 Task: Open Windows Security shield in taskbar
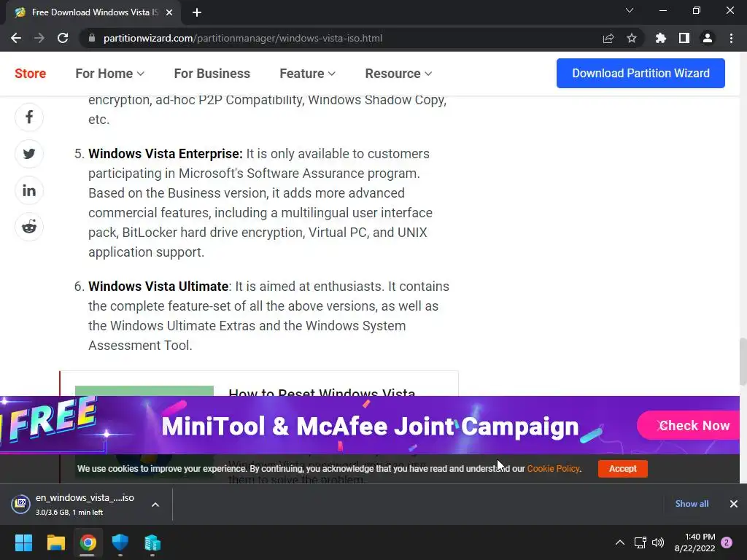[120, 542]
